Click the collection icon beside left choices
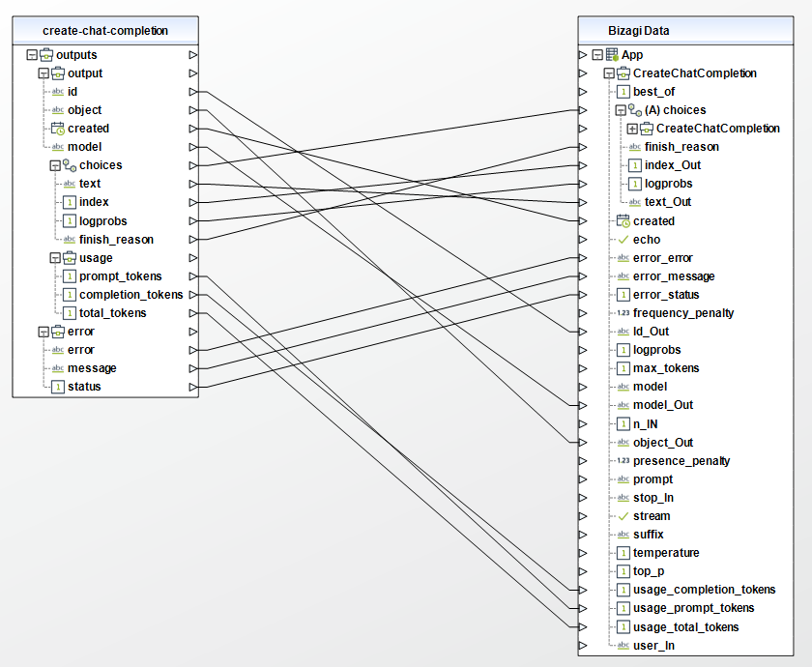This screenshot has width=812, height=667. coord(70,165)
